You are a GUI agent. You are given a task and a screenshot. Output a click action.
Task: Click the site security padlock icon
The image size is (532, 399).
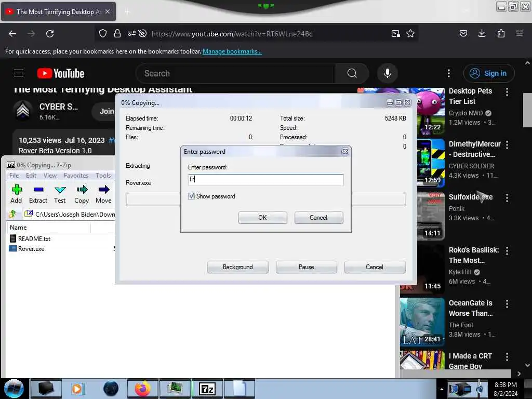pos(117,33)
